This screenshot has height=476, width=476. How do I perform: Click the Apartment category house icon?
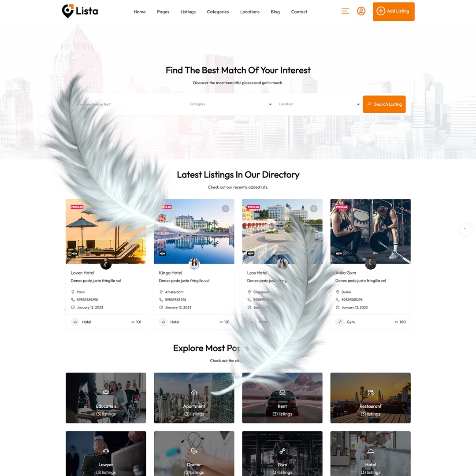pos(194,392)
